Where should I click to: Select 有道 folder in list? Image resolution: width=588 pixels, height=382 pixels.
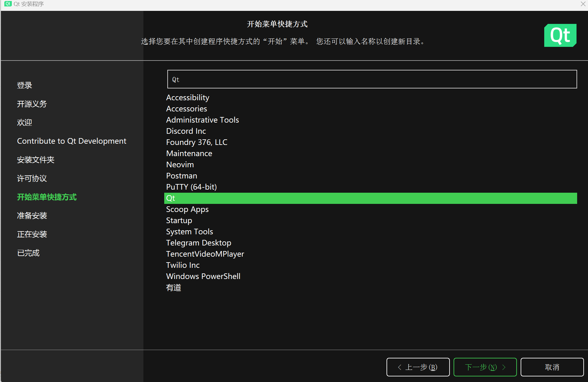click(x=370, y=288)
